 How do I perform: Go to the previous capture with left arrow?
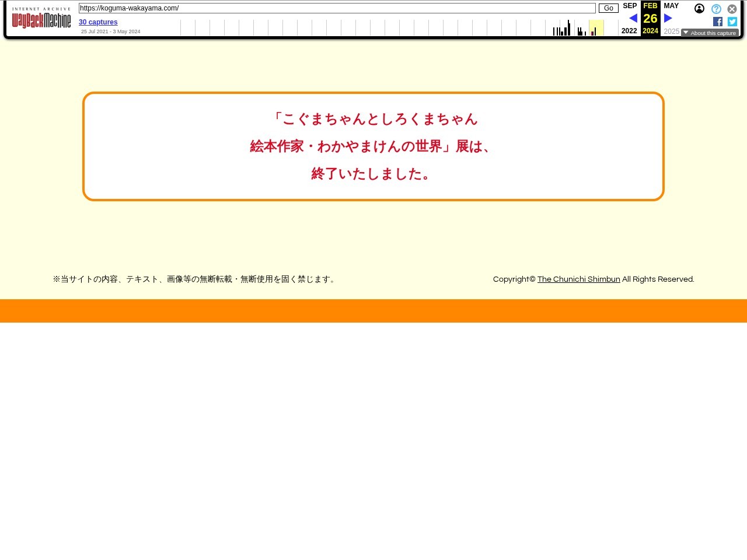point(633,19)
